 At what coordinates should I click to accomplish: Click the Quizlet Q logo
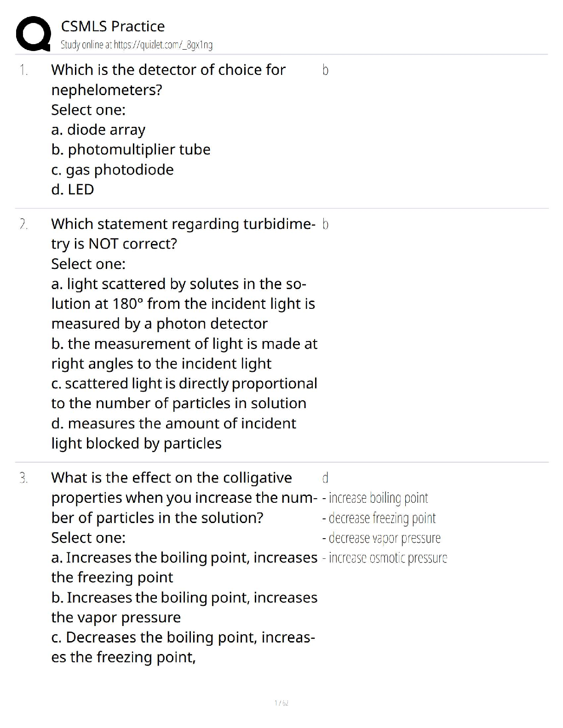[x=33, y=34]
